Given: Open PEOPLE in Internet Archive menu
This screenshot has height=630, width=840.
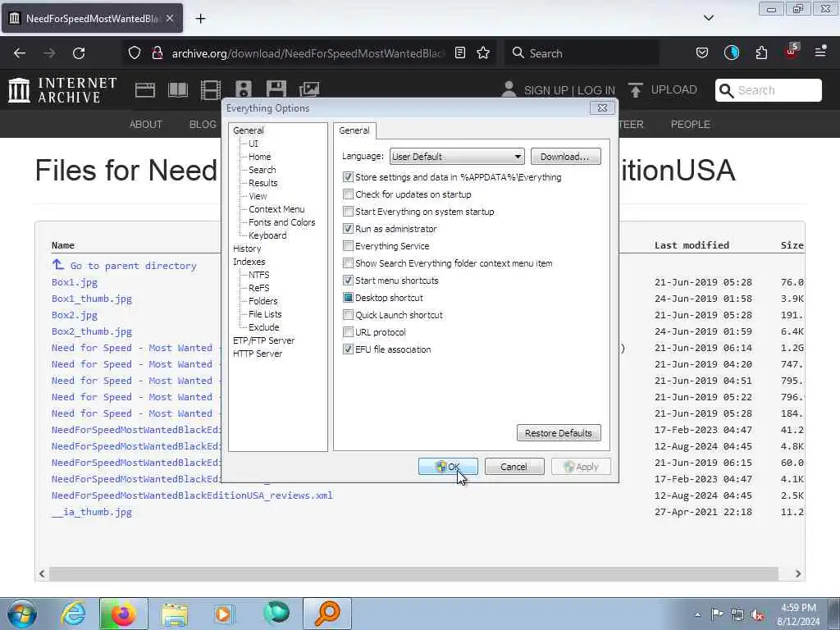Looking at the screenshot, I should [690, 125].
